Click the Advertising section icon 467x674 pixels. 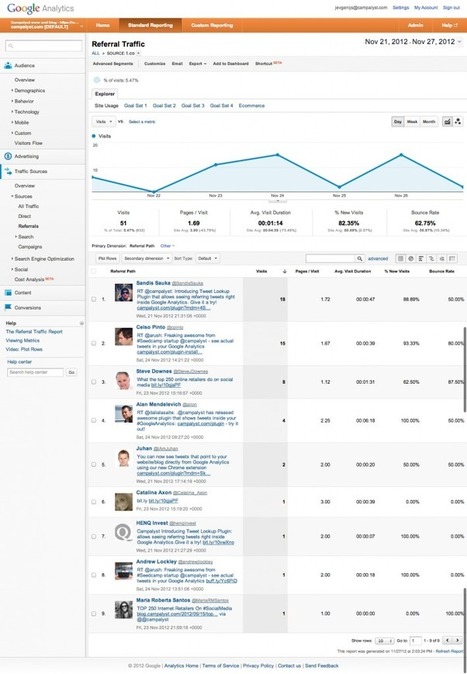tap(8, 156)
